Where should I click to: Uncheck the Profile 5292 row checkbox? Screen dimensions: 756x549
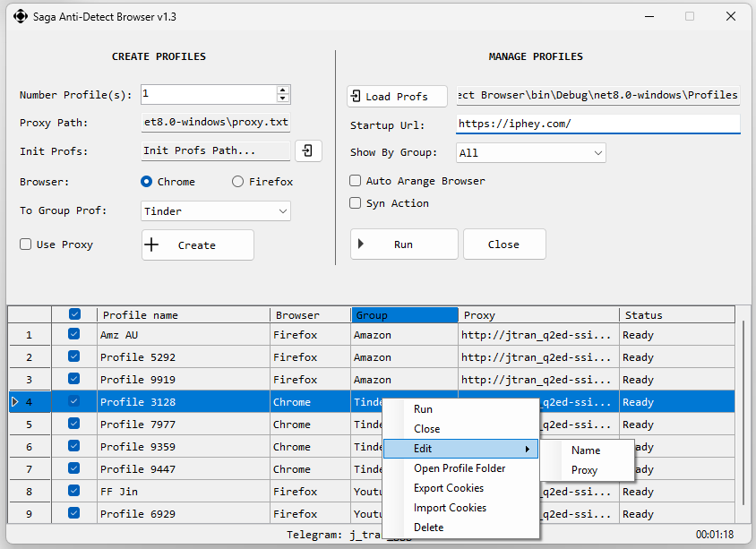pos(73,356)
